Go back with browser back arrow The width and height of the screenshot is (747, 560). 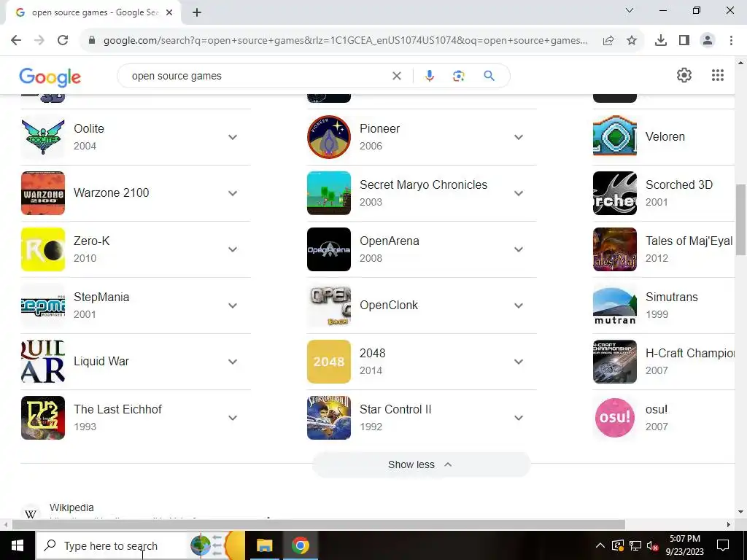pyautogui.click(x=16, y=41)
